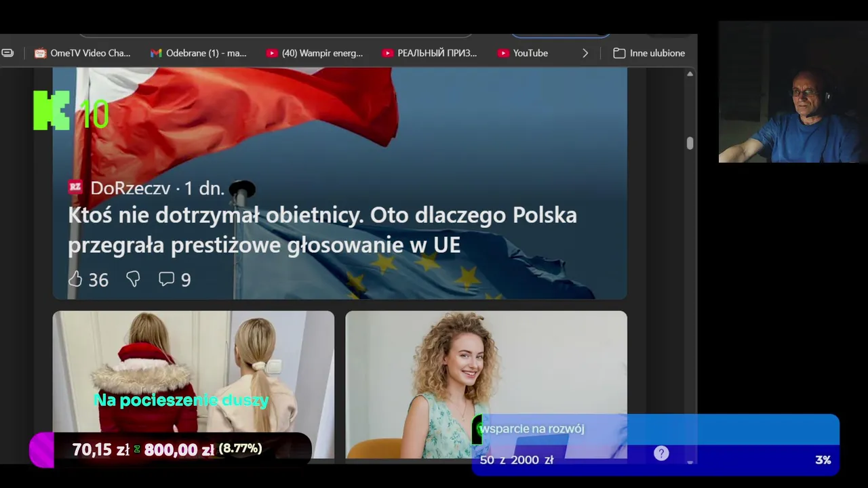The height and width of the screenshot is (488, 868).
Task: Expand more bookmarks chevron
Action: [585, 53]
